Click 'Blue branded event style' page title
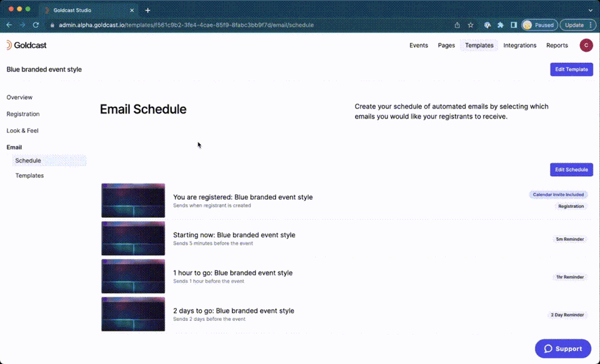 click(44, 69)
